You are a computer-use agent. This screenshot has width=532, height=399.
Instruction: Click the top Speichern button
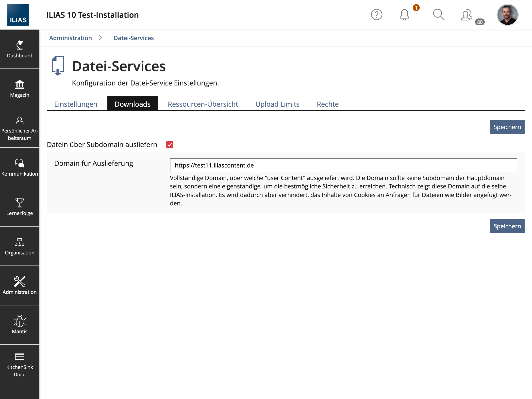click(507, 127)
